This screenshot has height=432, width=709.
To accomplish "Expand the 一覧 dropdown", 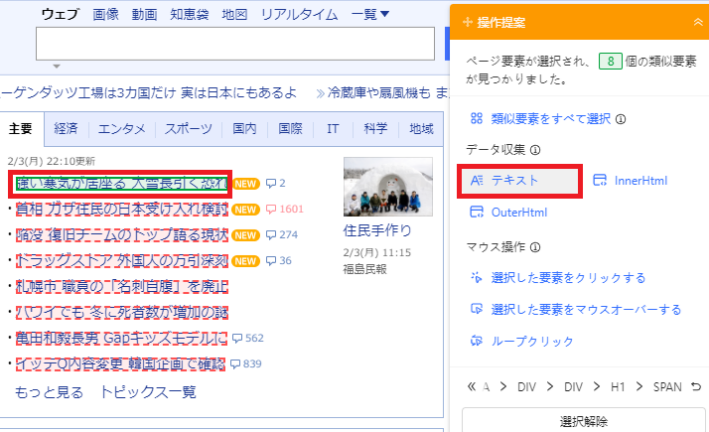I will click(370, 14).
